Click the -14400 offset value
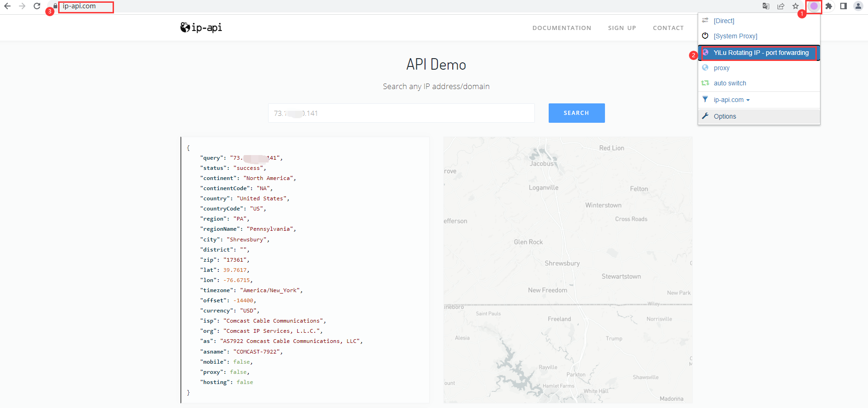The height and width of the screenshot is (408, 868). tap(243, 300)
